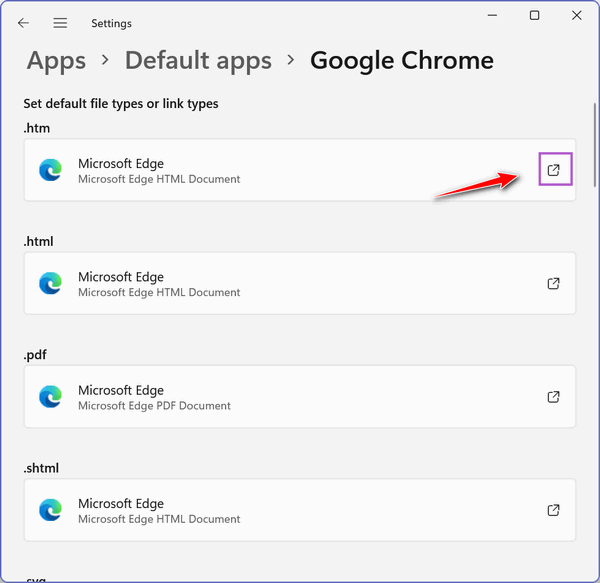Click the .shtml label
The width and height of the screenshot is (600, 583).
click(41, 468)
